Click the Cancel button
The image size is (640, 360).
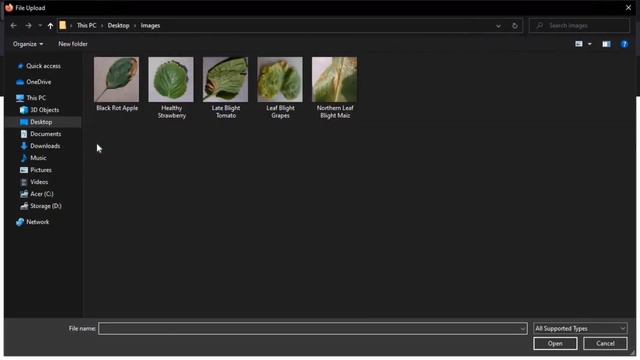tap(605, 343)
